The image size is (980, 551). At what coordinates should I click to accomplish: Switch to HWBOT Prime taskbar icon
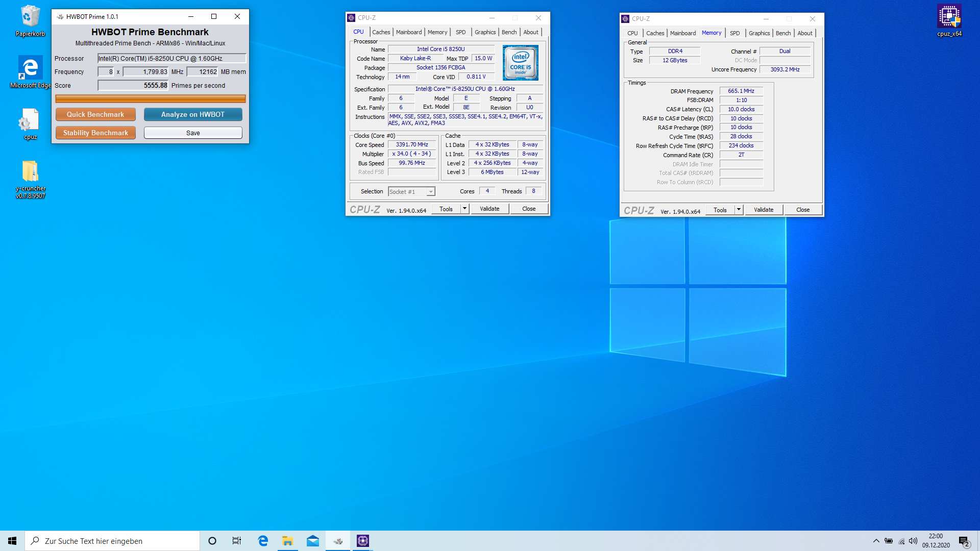338,541
